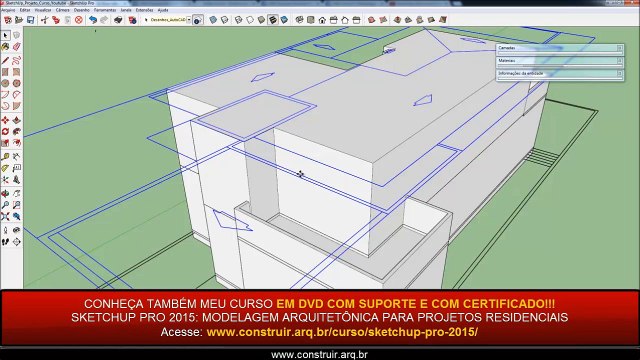Expand the Materiais panel

tap(560, 61)
